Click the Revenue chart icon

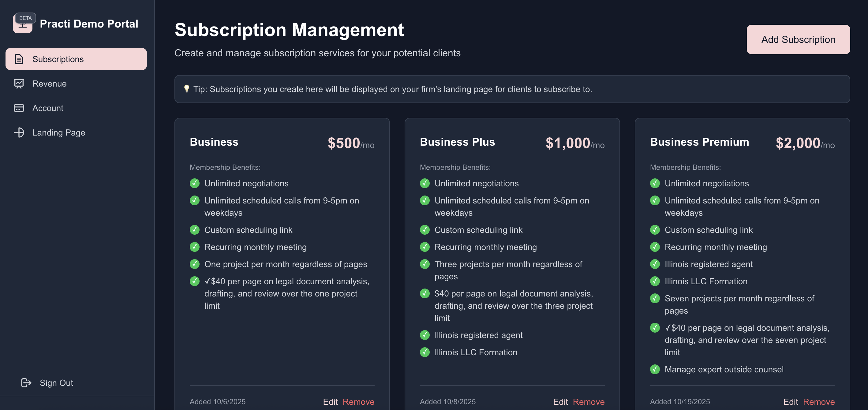point(19,84)
